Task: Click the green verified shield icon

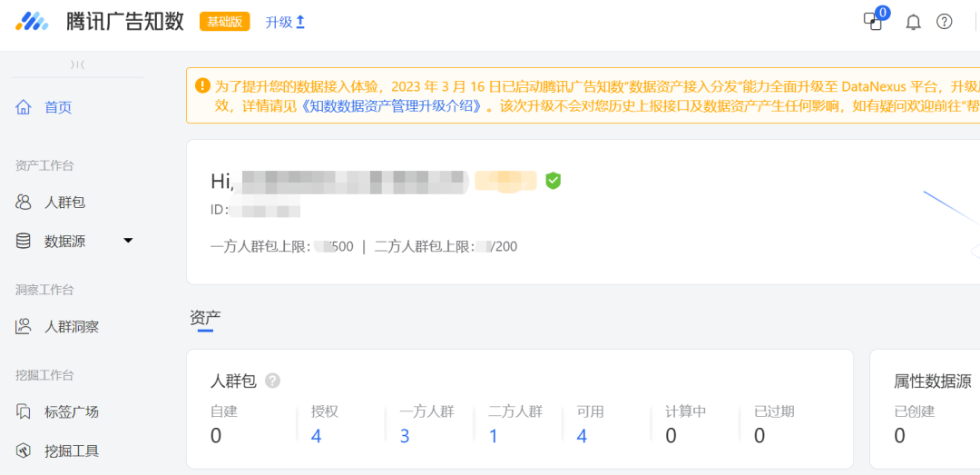Action: tap(554, 181)
